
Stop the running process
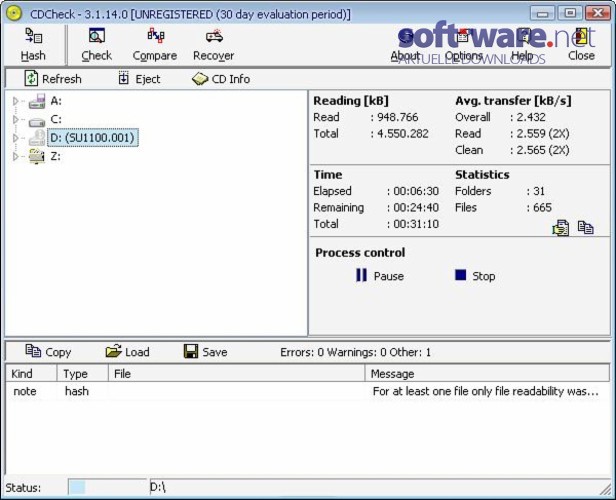(475, 276)
